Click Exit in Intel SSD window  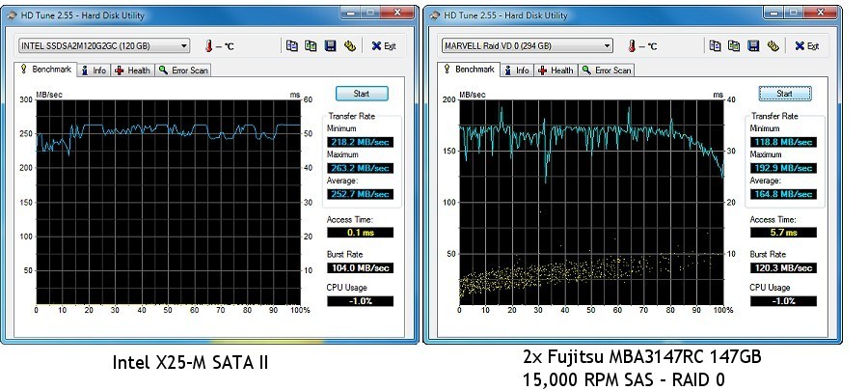[384, 46]
